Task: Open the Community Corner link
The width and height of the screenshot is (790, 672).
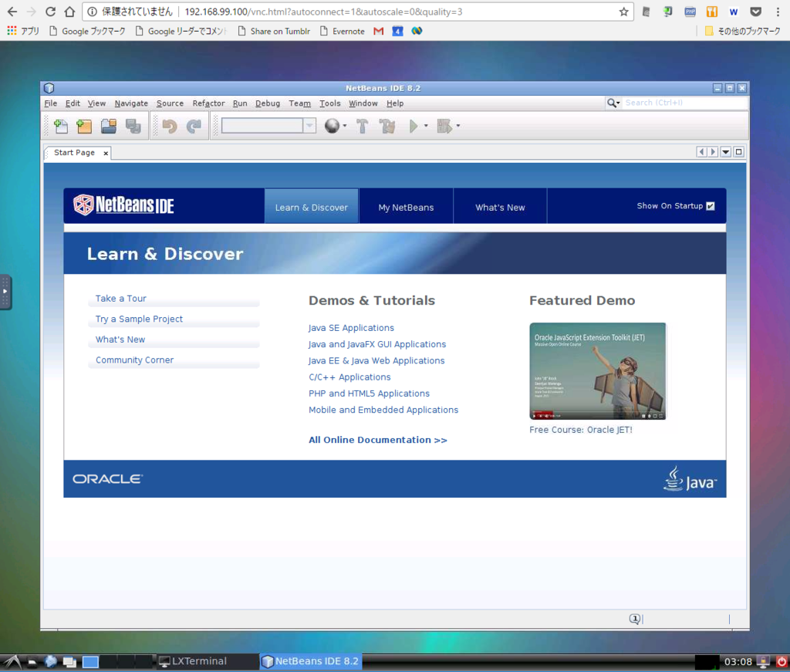Action: (x=134, y=360)
